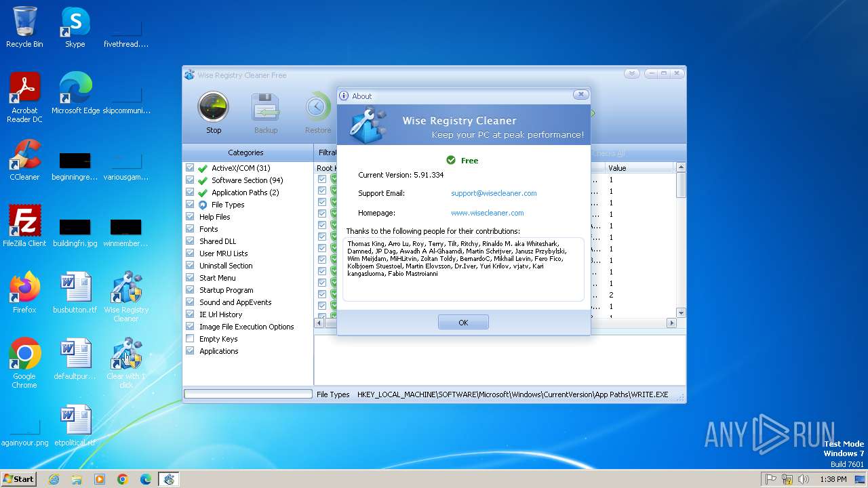Open Google Chrome desktop shortcut
Screen dimensions: 868x488
(x=24, y=363)
